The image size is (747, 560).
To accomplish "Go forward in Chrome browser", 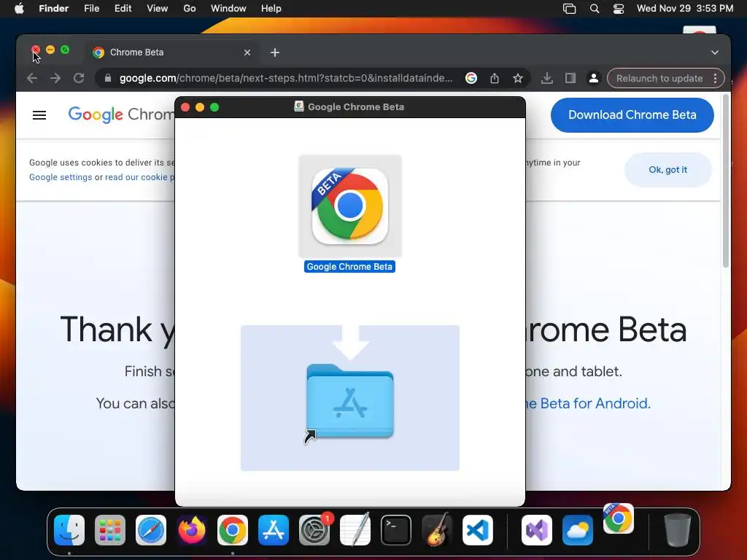I will (55, 78).
